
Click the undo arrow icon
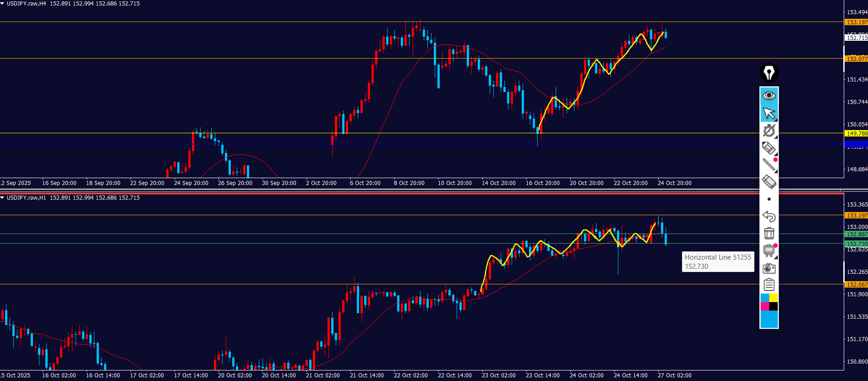coord(769,216)
